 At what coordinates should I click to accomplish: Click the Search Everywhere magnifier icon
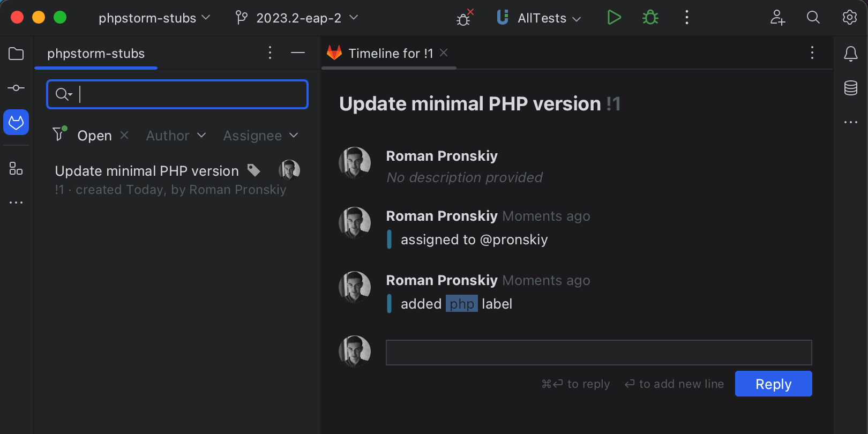(813, 18)
